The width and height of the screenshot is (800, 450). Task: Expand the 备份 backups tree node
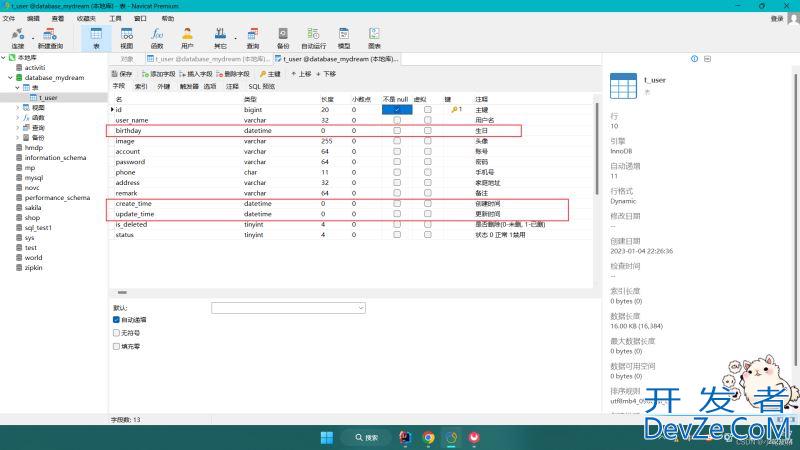(x=17, y=138)
